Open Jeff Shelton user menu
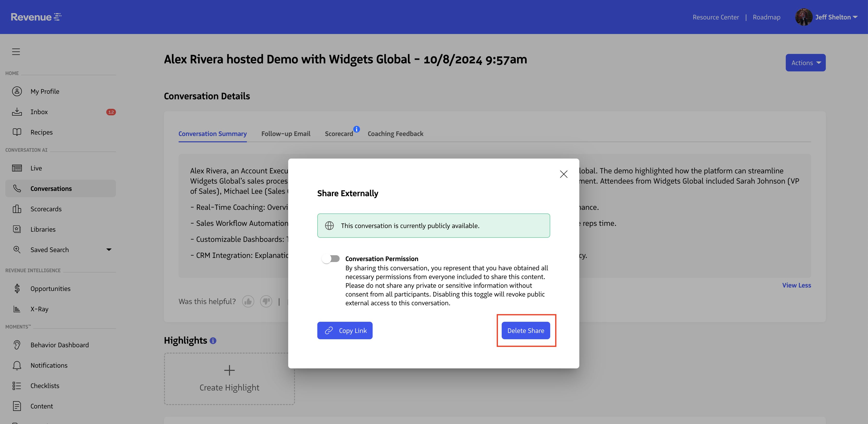 [836, 17]
